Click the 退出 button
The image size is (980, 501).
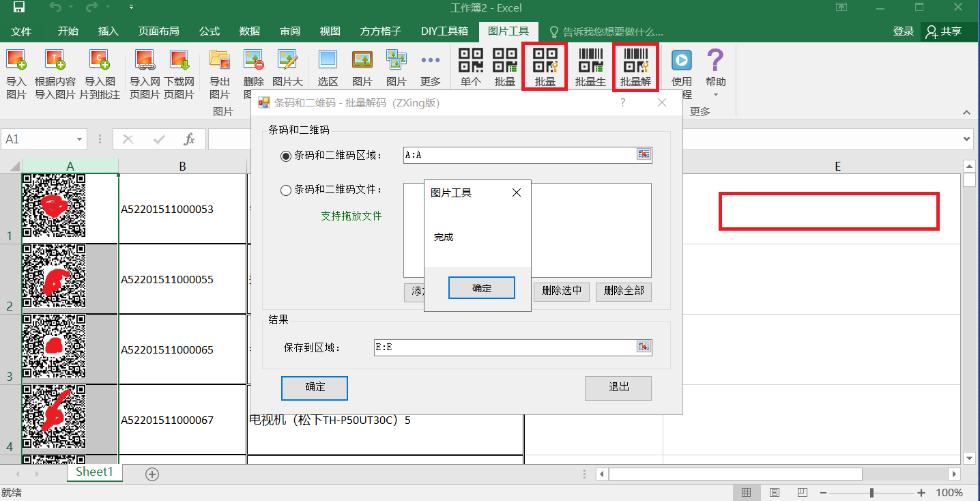point(618,388)
